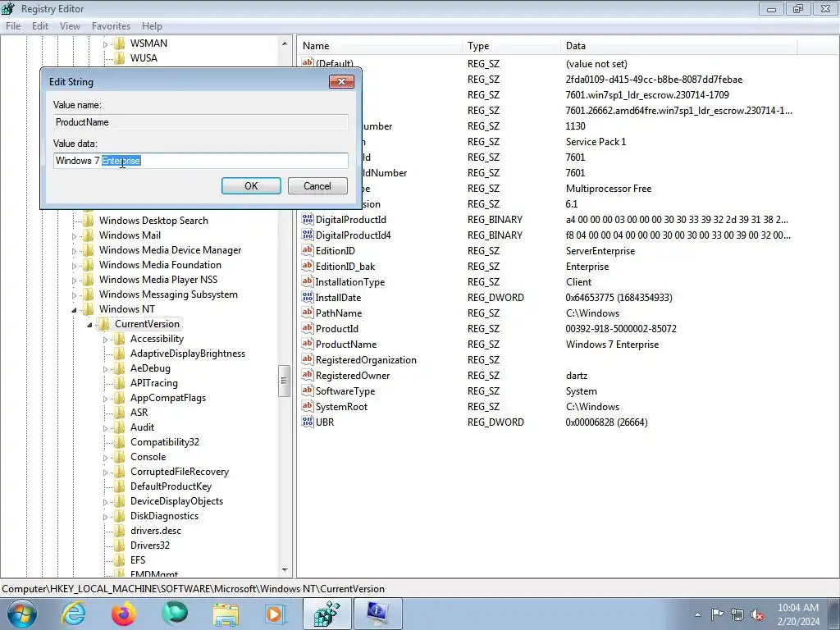Click the DigitalProductId4 binary value icon
The width and height of the screenshot is (840, 630).
coord(308,235)
